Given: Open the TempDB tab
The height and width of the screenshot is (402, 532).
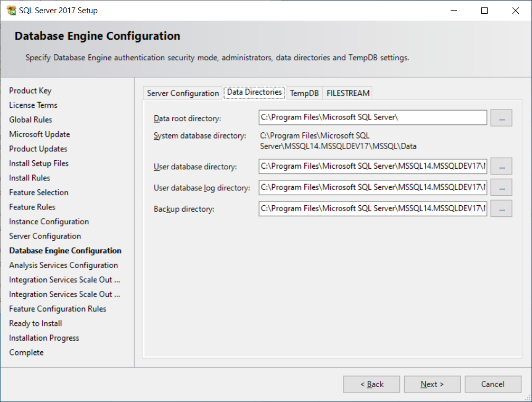Looking at the screenshot, I should (x=304, y=93).
